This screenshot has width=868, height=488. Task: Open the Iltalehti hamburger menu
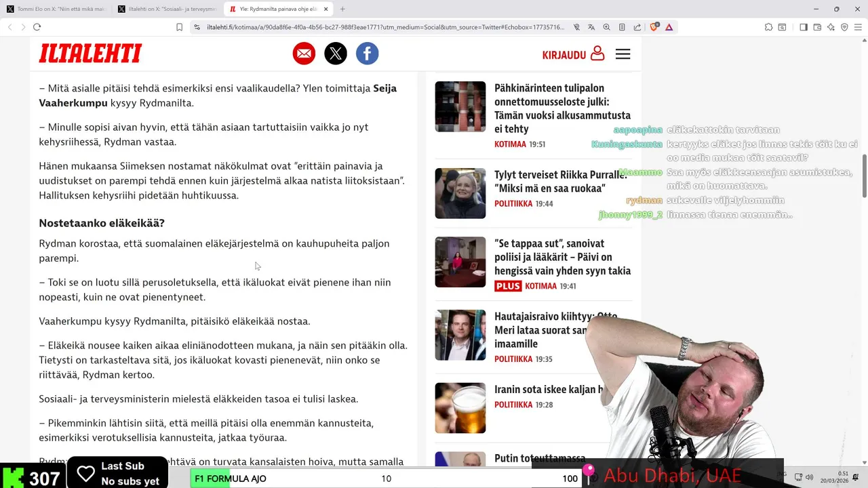[623, 54]
